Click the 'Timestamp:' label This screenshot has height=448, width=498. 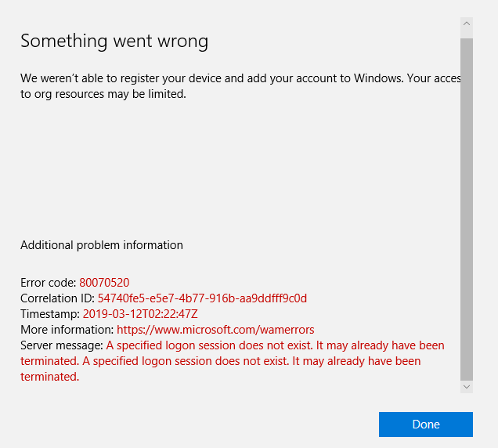click(x=50, y=314)
